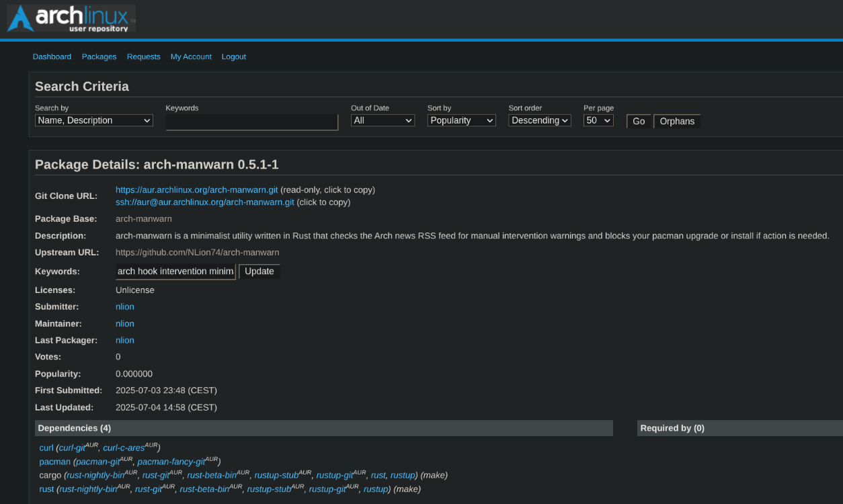Open rustup-git in the rust row
The height and width of the screenshot is (504, 843).
(327, 490)
